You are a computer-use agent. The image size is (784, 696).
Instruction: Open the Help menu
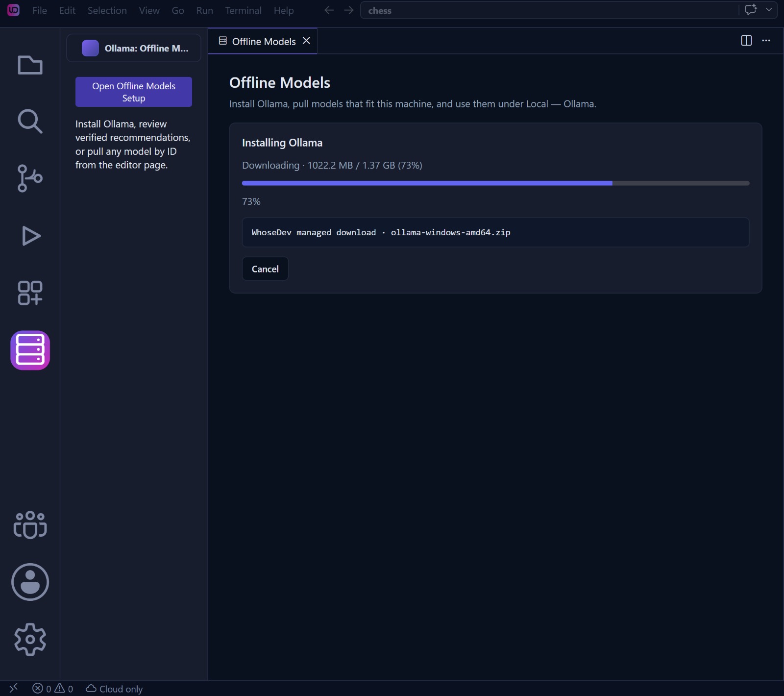[x=284, y=10]
